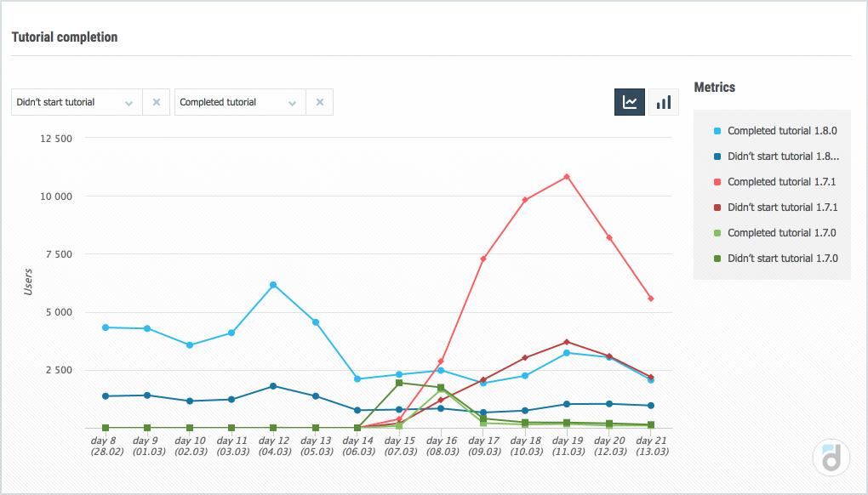Image resolution: width=868 pixels, height=495 pixels.
Task: Remove the "Completed tutorial" filter
Action: (319, 102)
